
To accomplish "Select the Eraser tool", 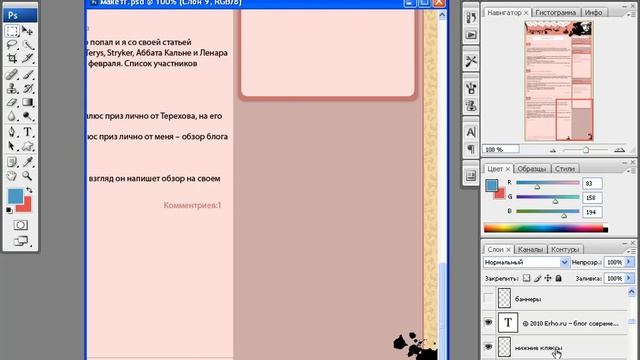I will (x=12, y=102).
